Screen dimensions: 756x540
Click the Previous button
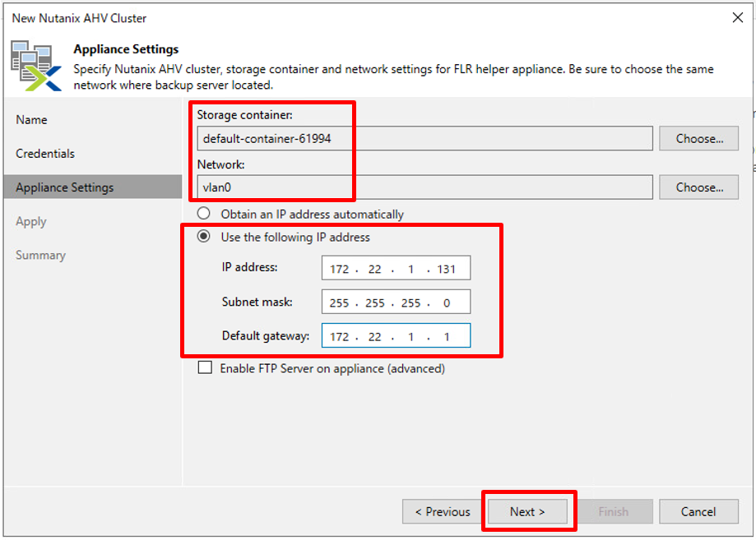(x=442, y=511)
